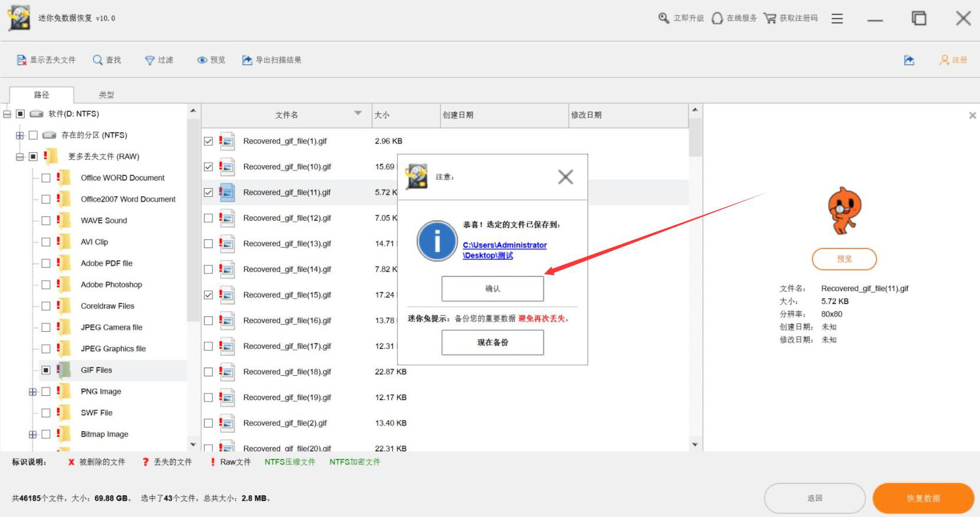The image size is (980, 517).
Task: Expand the PNG Image folder node
Action: tap(33, 392)
